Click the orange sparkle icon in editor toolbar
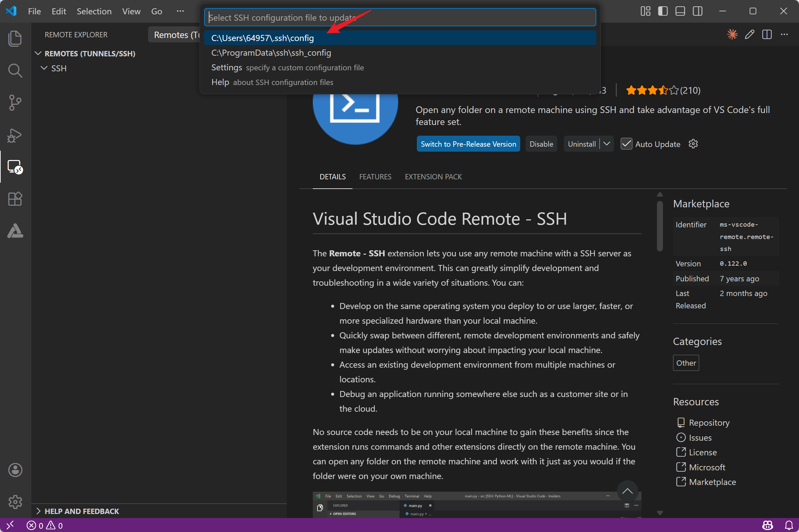This screenshot has height=532, width=799. coord(732,34)
